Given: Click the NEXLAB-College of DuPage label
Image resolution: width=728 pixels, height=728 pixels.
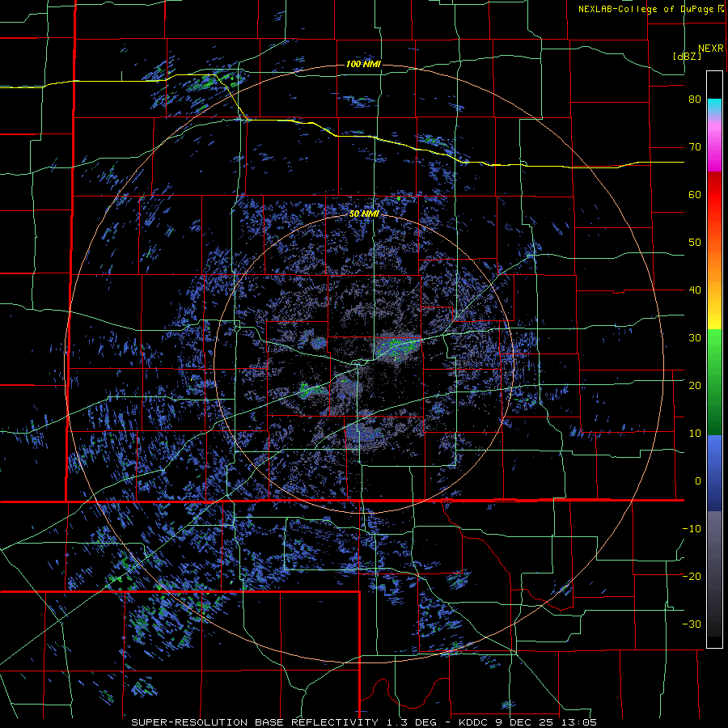Looking at the screenshot, I should [x=650, y=9].
